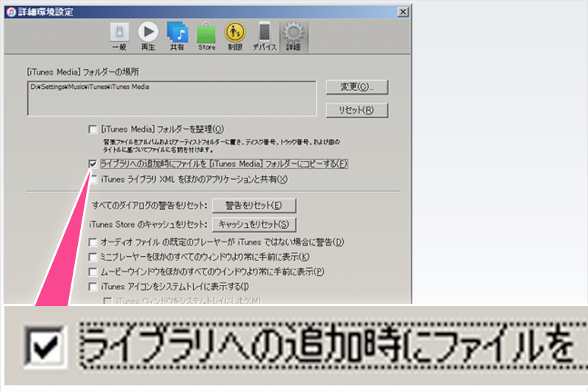Image resolution: width=588 pixels, height=392 pixels.
Task: Check ミニプレーヤーを常に手前に表示 option
Action: [93, 257]
